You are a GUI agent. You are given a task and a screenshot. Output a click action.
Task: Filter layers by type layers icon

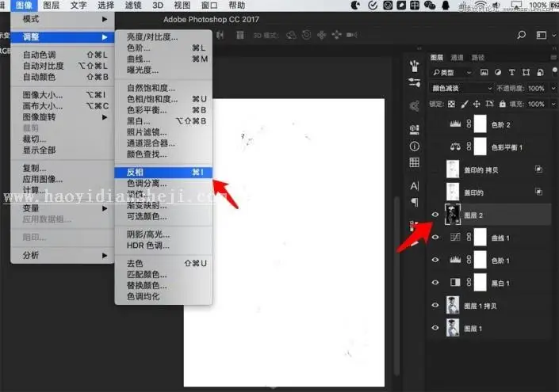(511, 72)
